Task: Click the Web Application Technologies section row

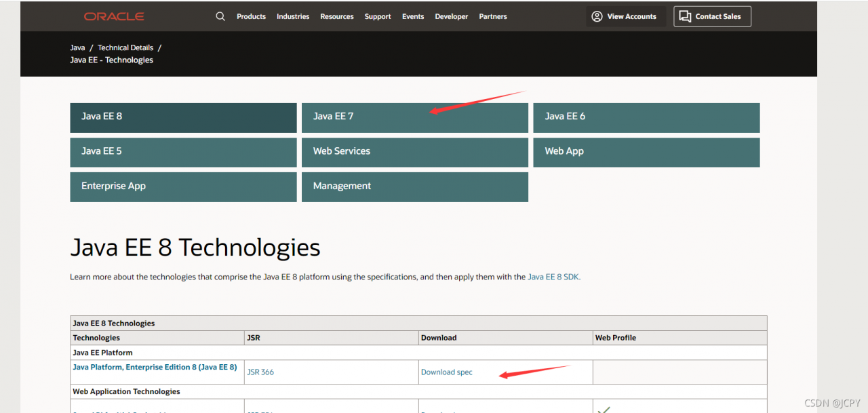Action: pos(418,391)
